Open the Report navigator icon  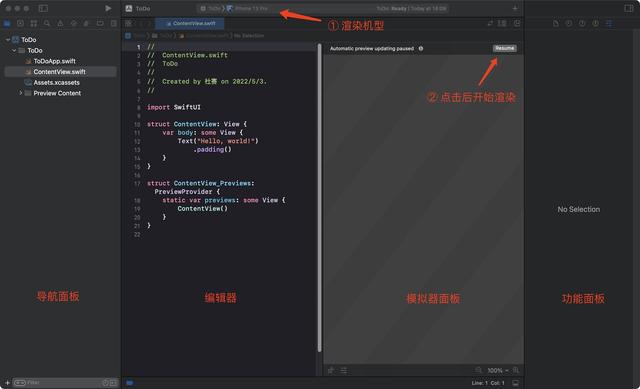point(113,23)
